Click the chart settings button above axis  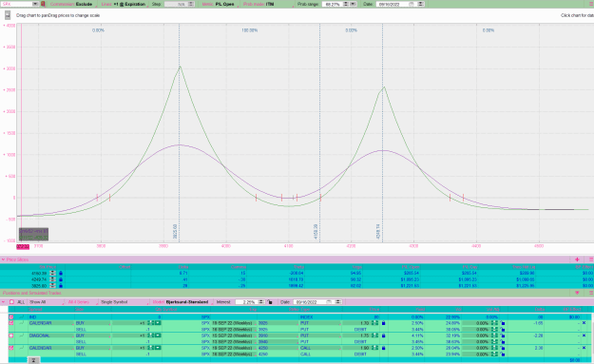click(8, 15)
